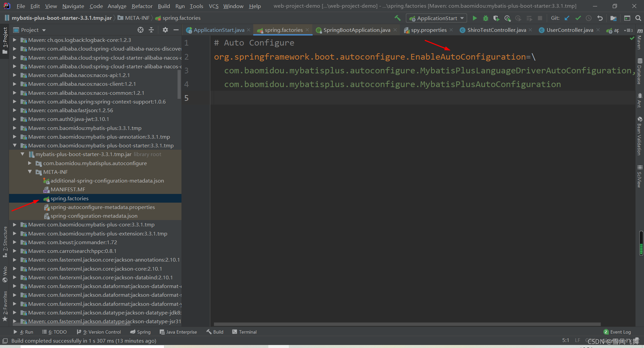The width and height of the screenshot is (644, 348).
Task: Open Project panel settings gear
Action: click(165, 30)
